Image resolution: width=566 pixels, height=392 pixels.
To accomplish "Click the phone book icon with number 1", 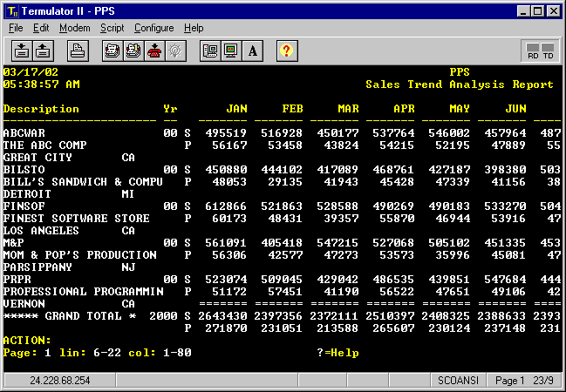I will pyautogui.click(x=133, y=51).
